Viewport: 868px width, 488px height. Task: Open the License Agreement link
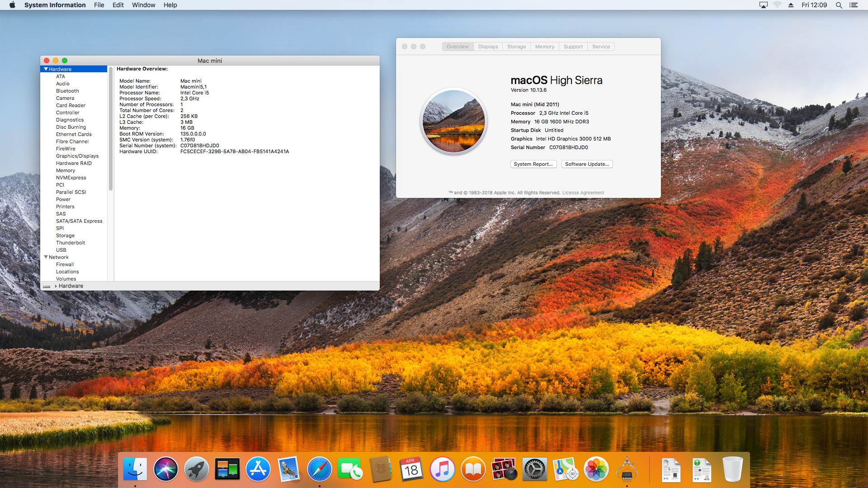[x=583, y=192]
